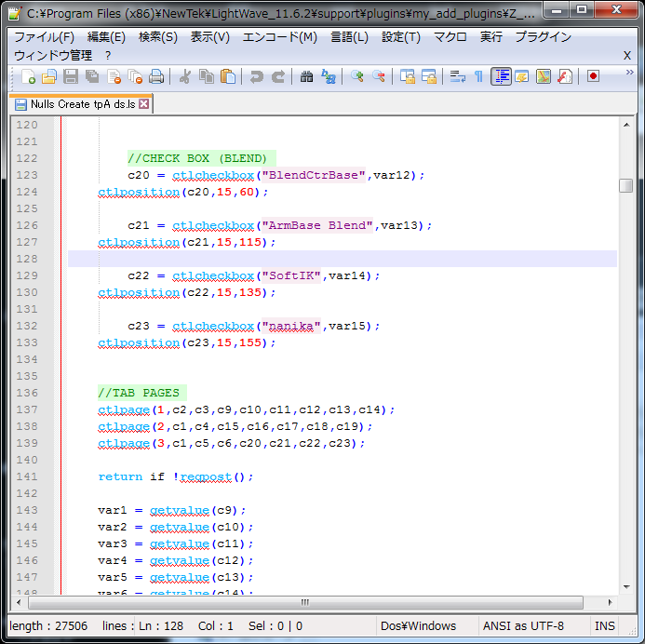Click the INS mode status indicator

pos(604,626)
